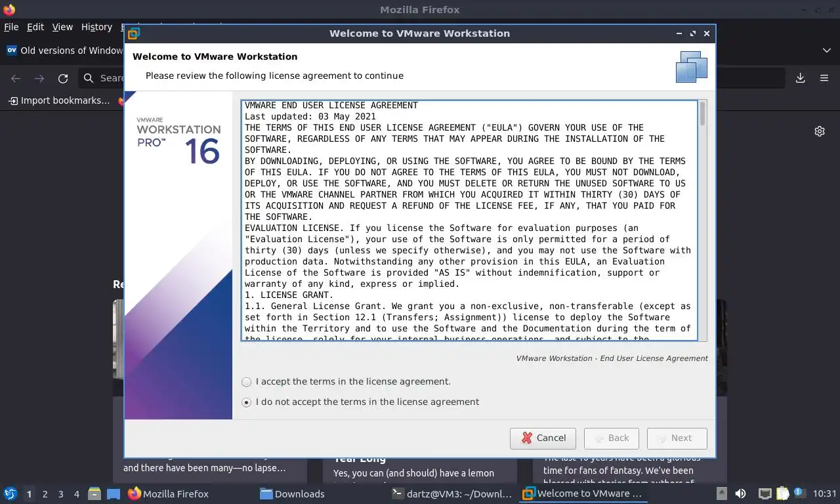Image resolution: width=840 pixels, height=504 pixels.
Task: Click the VMware Workstation logo in the dialog header
Action: [692, 66]
